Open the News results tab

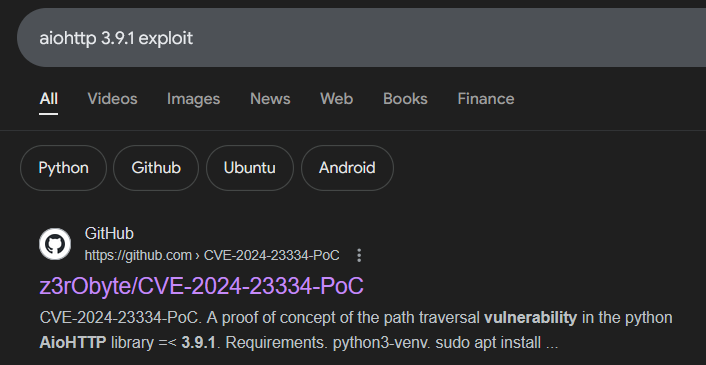270,99
